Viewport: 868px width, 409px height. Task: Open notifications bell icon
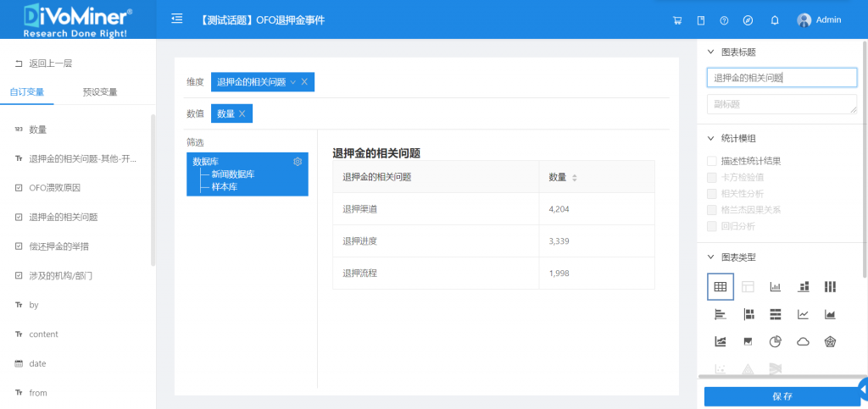[775, 20]
